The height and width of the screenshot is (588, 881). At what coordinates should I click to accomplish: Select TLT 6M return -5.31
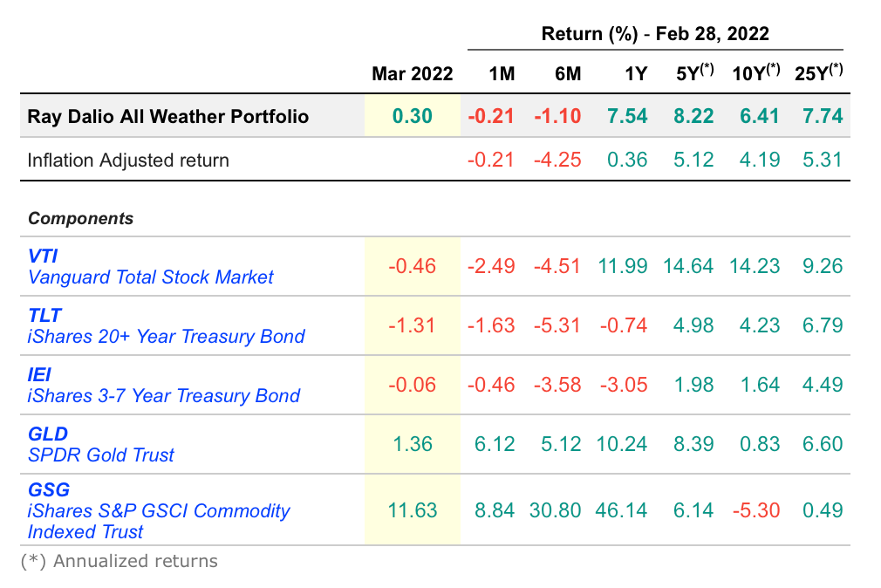pyautogui.click(x=557, y=325)
